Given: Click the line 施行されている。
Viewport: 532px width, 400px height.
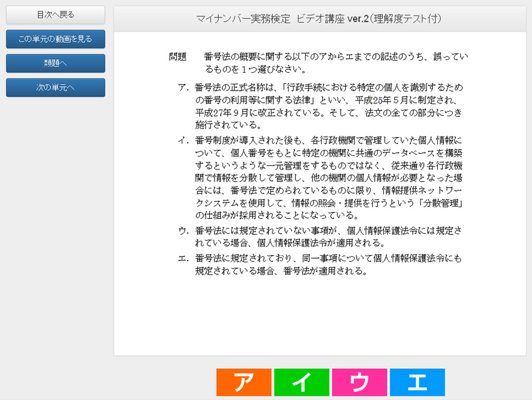Looking at the screenshot, I should point(229,125).
